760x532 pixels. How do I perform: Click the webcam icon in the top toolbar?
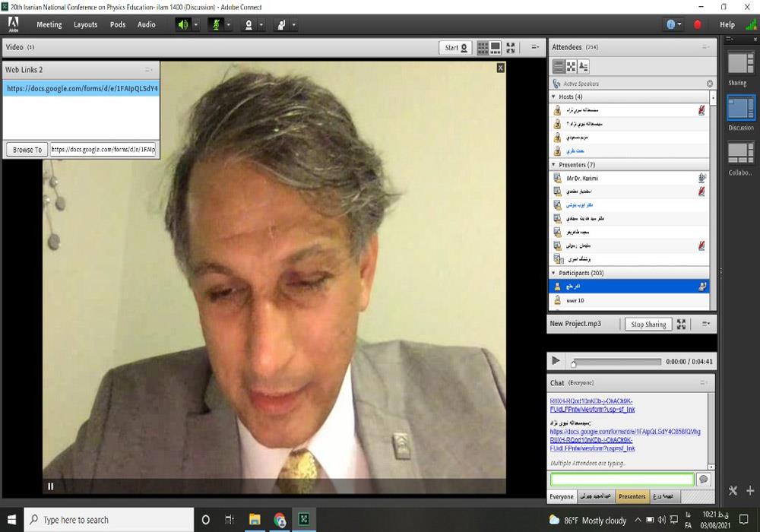click(x=248, y=24)
